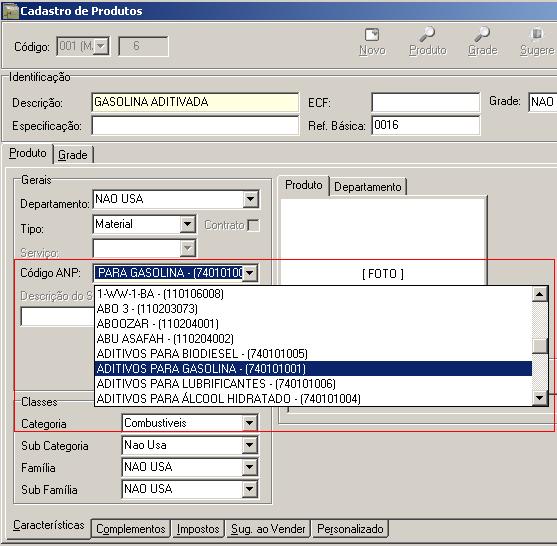Click the Descrição field GASOLINA ADITIVADA

(195, 102)
